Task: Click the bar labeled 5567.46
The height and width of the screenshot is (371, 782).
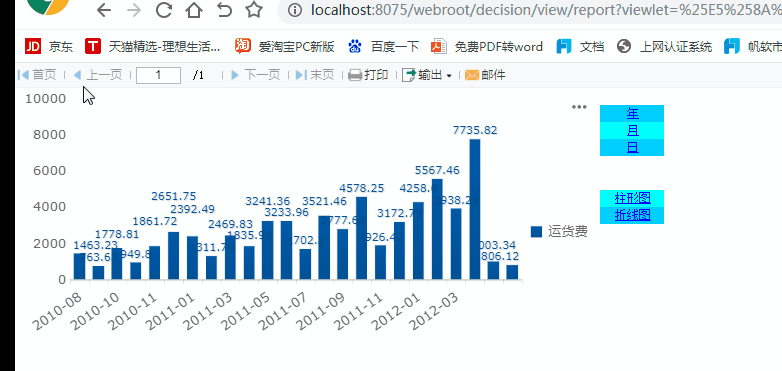Action: [x=437, y=229]
